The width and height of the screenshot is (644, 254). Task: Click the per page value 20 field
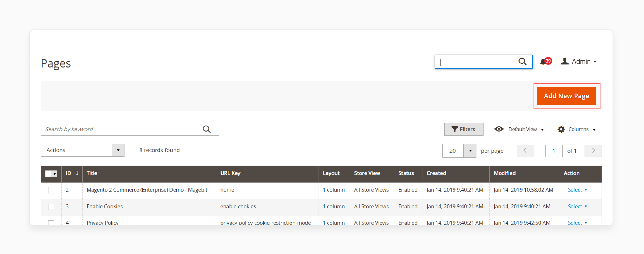(x=453, y=151)
